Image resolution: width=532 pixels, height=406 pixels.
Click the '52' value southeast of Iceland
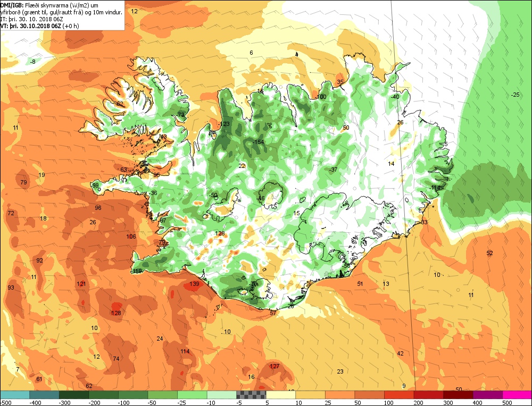tap(489, 253)
